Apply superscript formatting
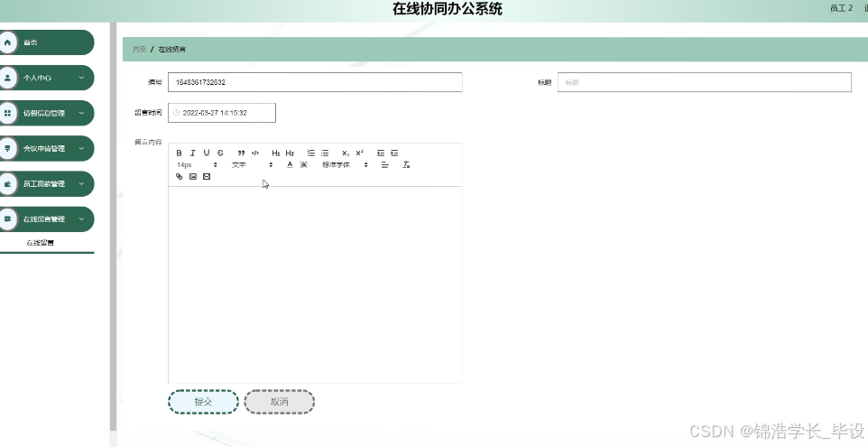The image size is (868, 447). click(359, 153)
